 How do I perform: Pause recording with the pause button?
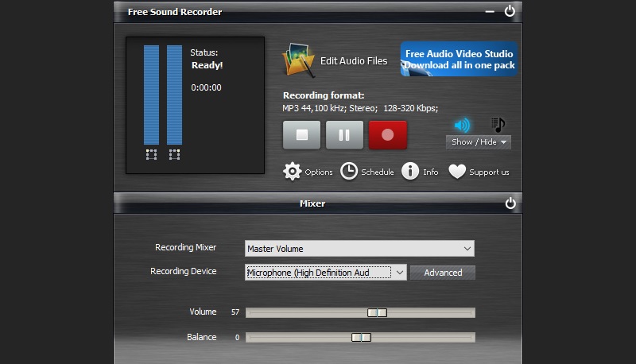point(344,134)
